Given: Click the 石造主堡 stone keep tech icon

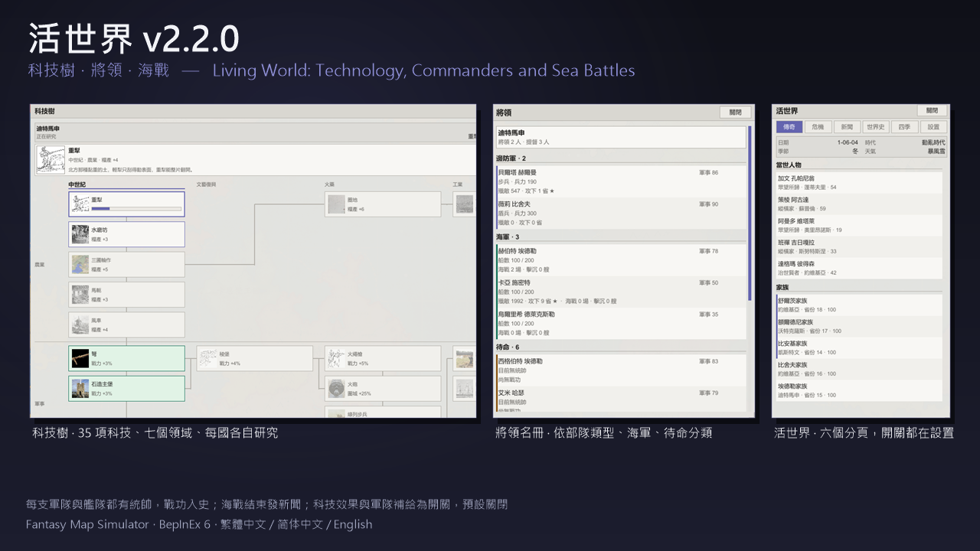Looking at the screenshot, I should click(x=80, y=388).
